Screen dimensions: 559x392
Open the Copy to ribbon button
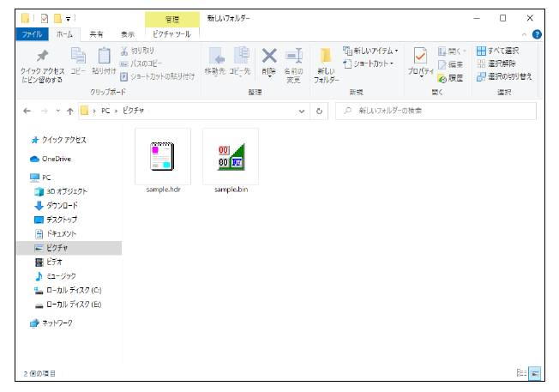point(240,62)
